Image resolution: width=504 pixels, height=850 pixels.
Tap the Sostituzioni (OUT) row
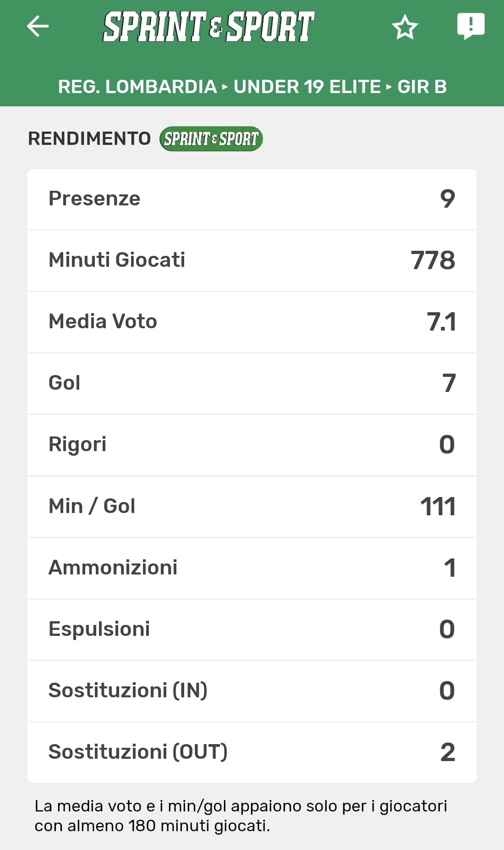tap(252, 752)
